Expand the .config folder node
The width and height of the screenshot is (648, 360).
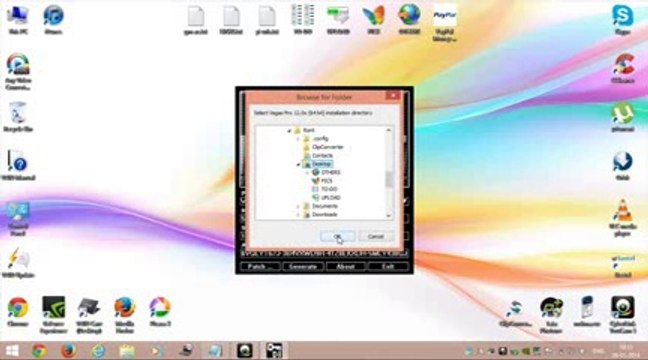(x=298, y=139)
